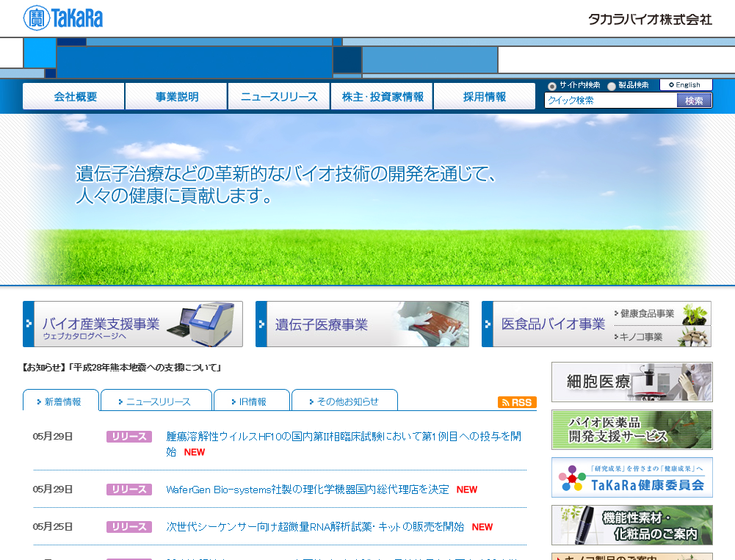This screenshot has height=560, width=735.
Task: Select the IR情報 tab
Action: coord(252,401)
